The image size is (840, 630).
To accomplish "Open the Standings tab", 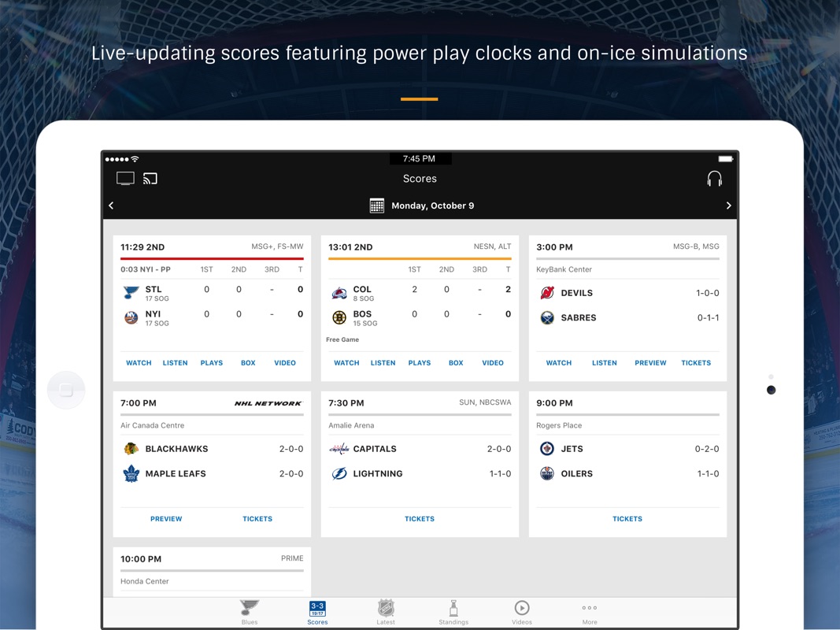I will coord(453,613).
